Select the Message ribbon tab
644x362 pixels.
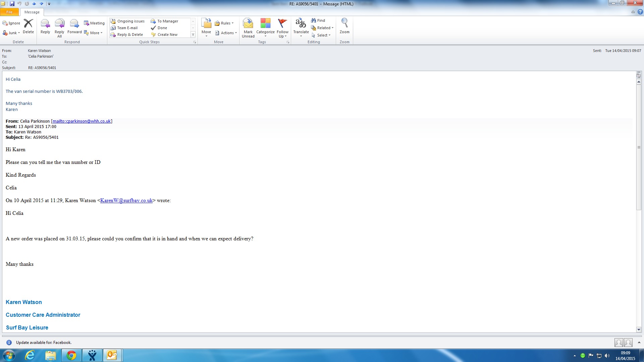click(x=32, y=12)
